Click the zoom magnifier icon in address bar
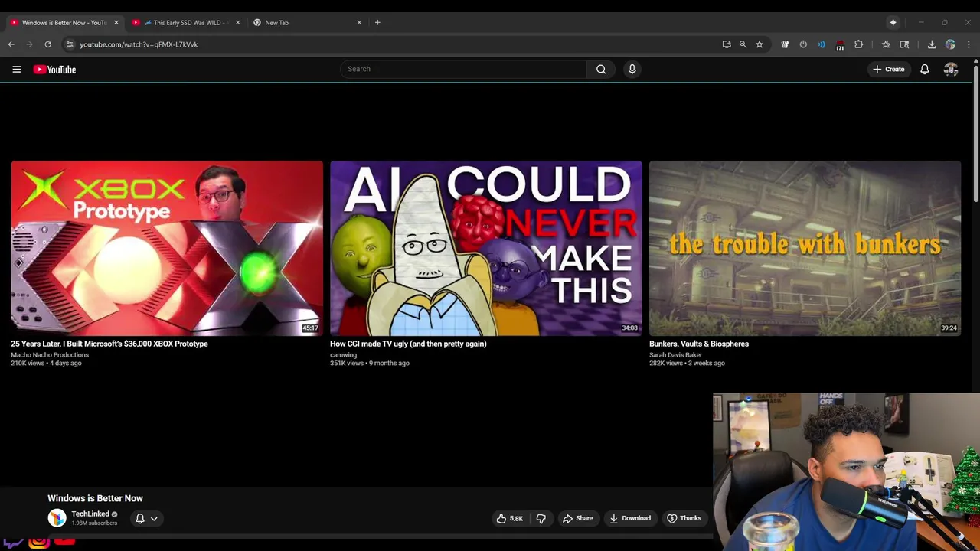This screenshot has width=980, height=551. 743,44
